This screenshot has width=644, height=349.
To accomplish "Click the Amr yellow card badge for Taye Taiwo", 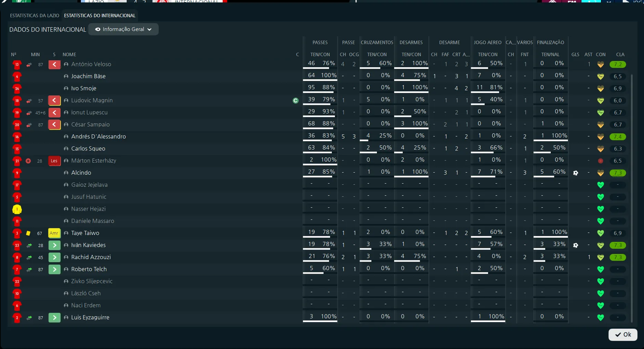I will pyautogui.click(x=54, y=233).
